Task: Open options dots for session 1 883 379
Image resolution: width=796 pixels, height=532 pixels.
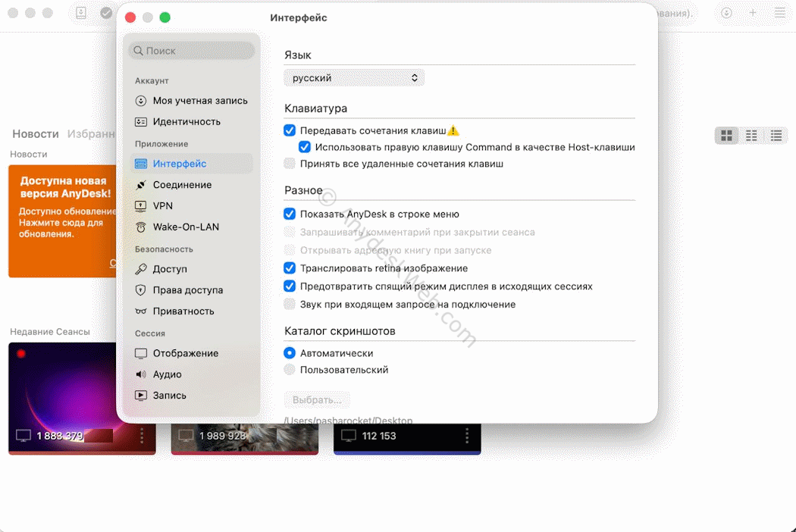Action: click(142, 436)
